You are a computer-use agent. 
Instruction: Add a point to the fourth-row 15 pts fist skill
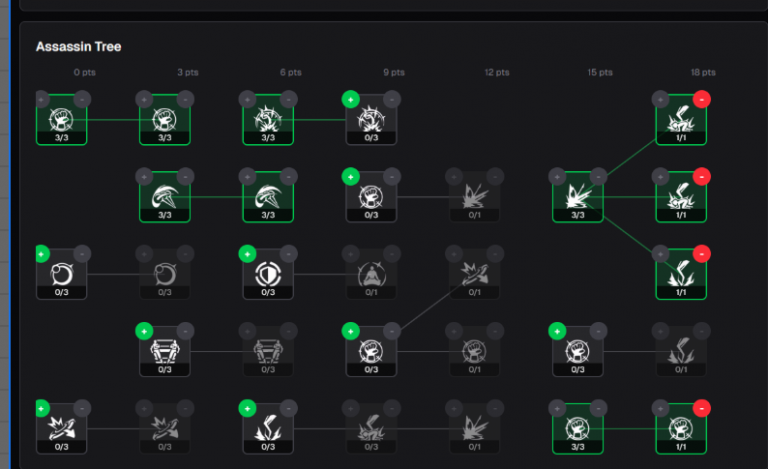pos(557,331)
